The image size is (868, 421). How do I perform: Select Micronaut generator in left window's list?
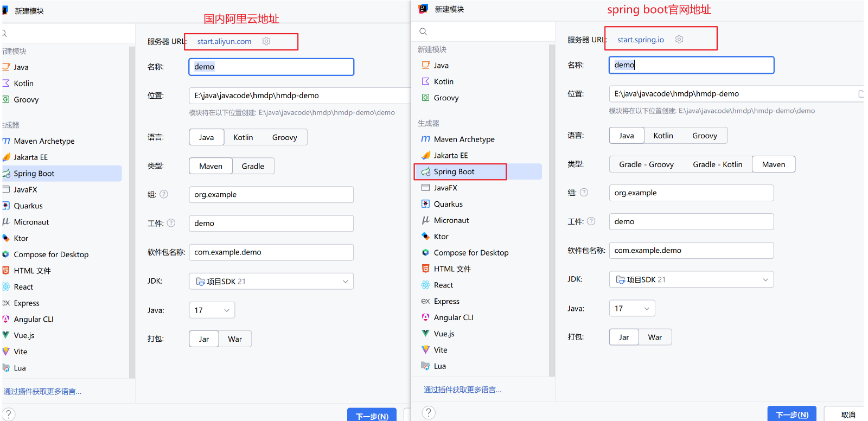(62, 222)
